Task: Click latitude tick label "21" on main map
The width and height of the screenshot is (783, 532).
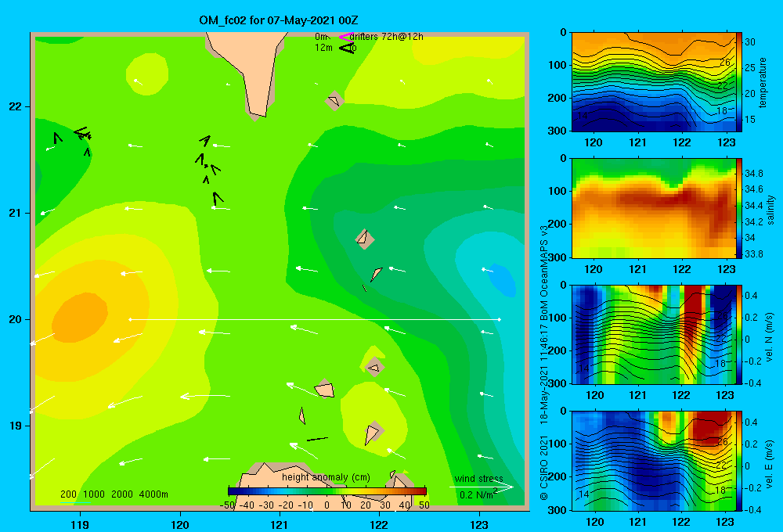Action: tap(15, 213)
